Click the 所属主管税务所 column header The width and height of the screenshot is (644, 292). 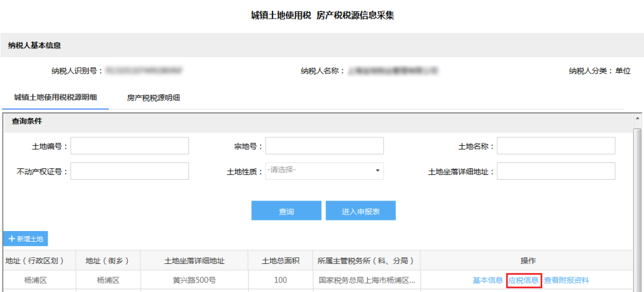(366, 261)
